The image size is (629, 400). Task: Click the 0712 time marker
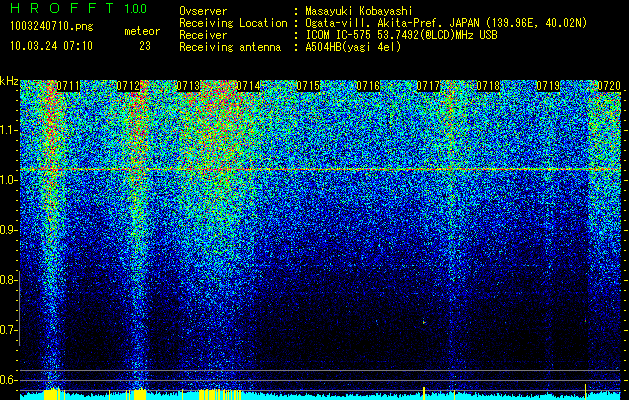pyautogui.click(x=128, y=86)
